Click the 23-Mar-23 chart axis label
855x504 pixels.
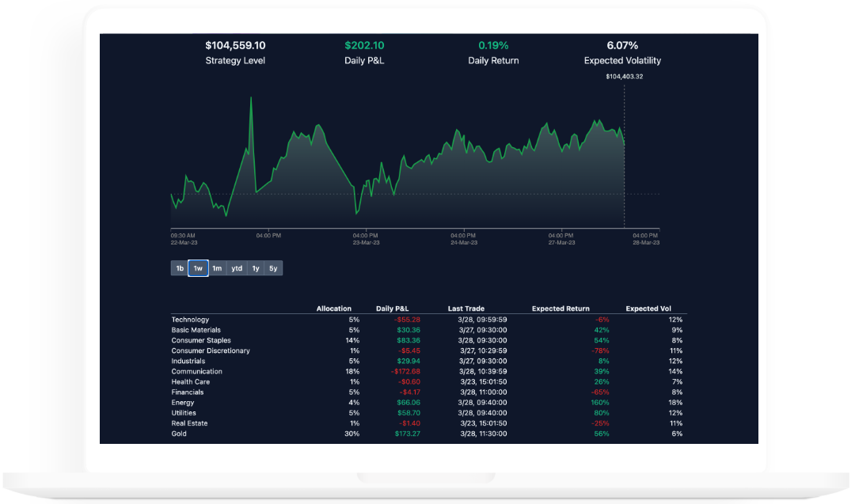coord(366,242)
